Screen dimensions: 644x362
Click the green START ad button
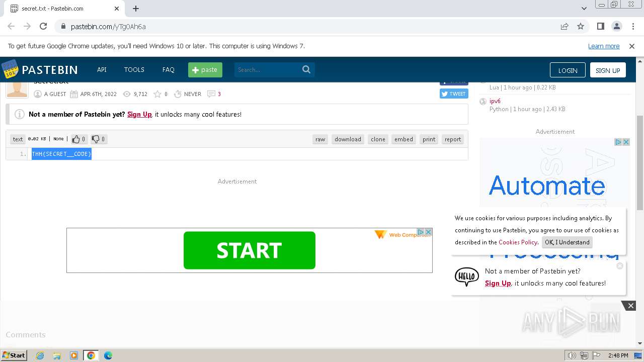(x=250, y=250)
